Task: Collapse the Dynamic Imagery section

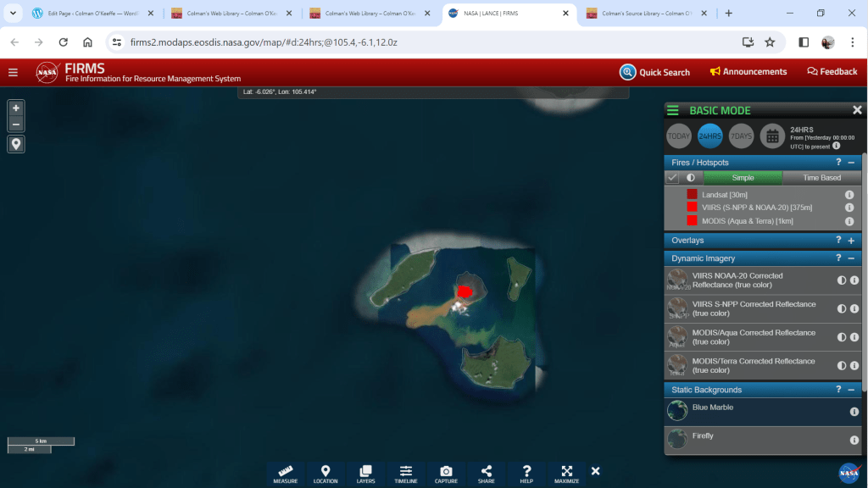Action: point(850,258)
